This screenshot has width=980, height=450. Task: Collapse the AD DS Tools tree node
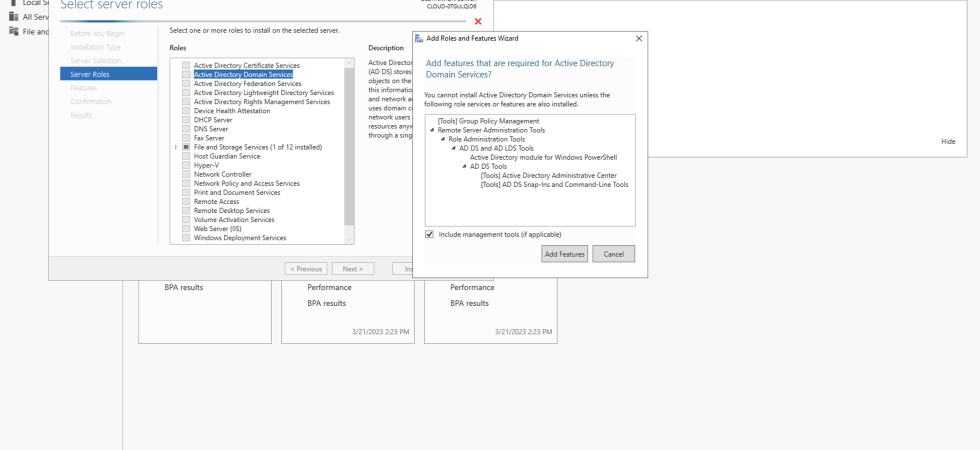point(465,166)
